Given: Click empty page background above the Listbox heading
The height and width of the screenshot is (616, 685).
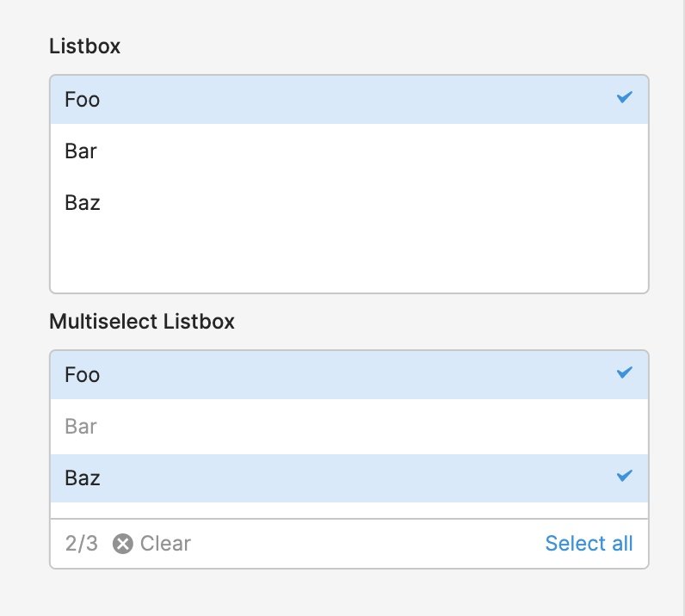Looking at the screenshot, I should pyautogui.click(x=349, y=16).
